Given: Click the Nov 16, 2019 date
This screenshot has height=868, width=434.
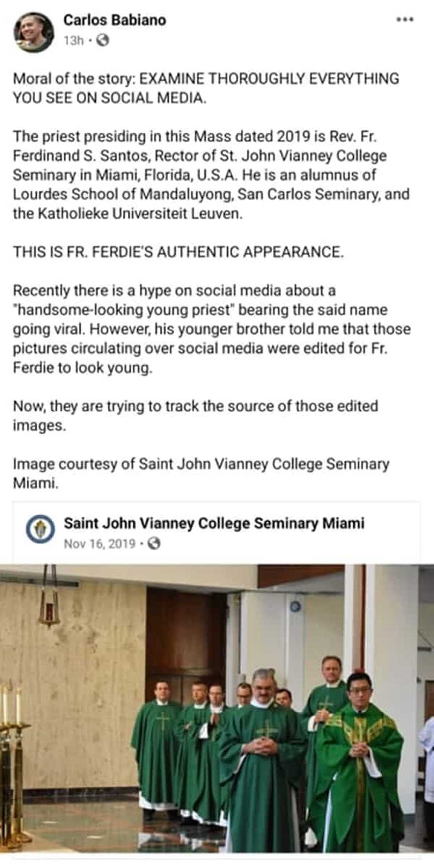Looking at the screenshot, I should coord(100,544).
